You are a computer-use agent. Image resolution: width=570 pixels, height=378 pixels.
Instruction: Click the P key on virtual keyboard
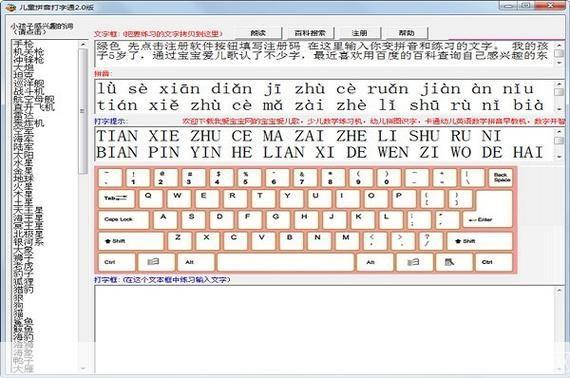pos(404,198)
